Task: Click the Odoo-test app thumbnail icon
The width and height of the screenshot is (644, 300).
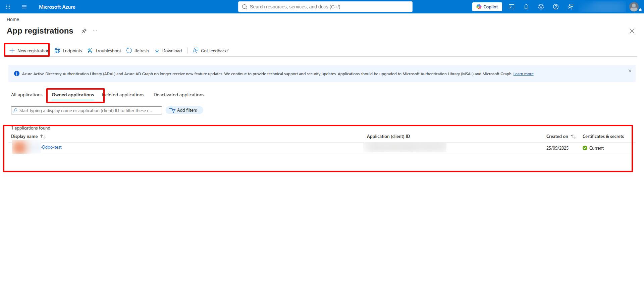Action: (x=19, y=147)
